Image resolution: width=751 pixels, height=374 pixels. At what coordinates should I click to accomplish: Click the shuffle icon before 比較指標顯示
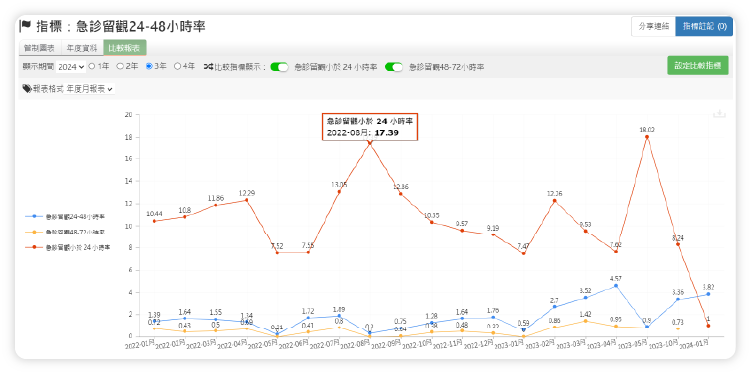(x=208, y=67)
